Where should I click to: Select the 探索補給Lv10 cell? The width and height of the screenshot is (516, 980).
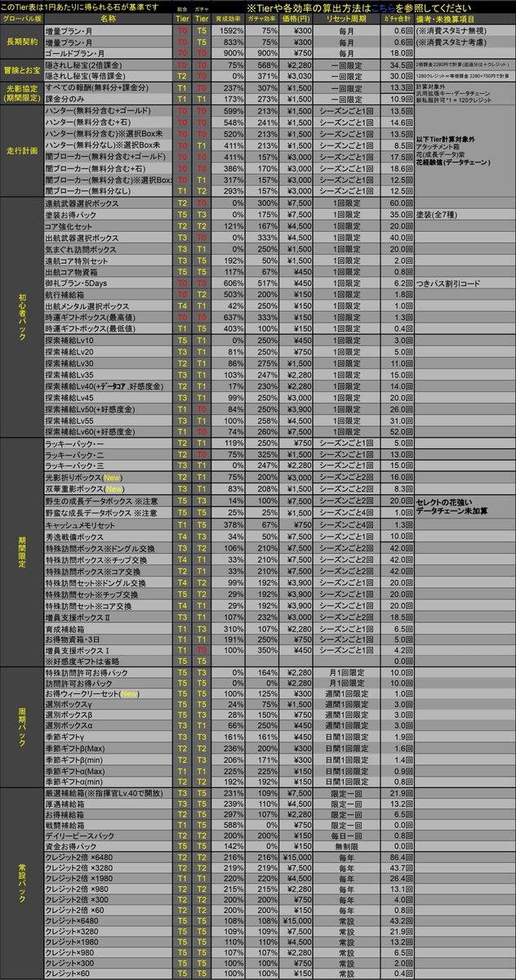pyautogui.click(x=108, y=339)
